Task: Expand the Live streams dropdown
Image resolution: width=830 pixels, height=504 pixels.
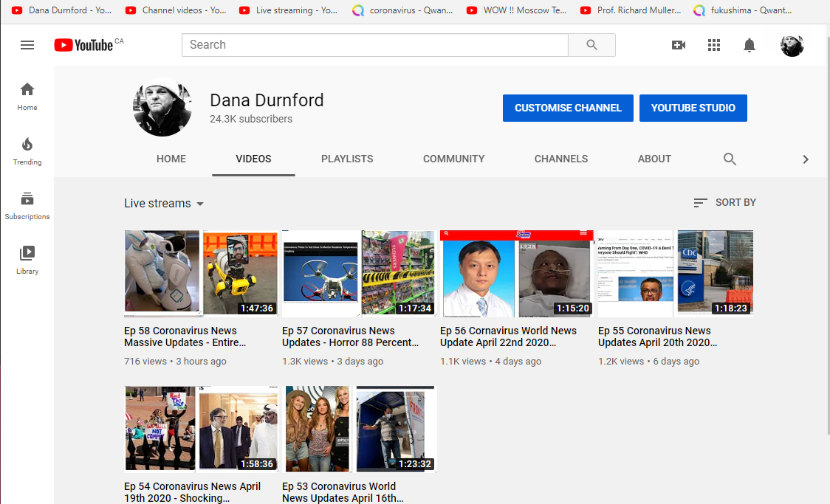Action: tap(164, 203)
